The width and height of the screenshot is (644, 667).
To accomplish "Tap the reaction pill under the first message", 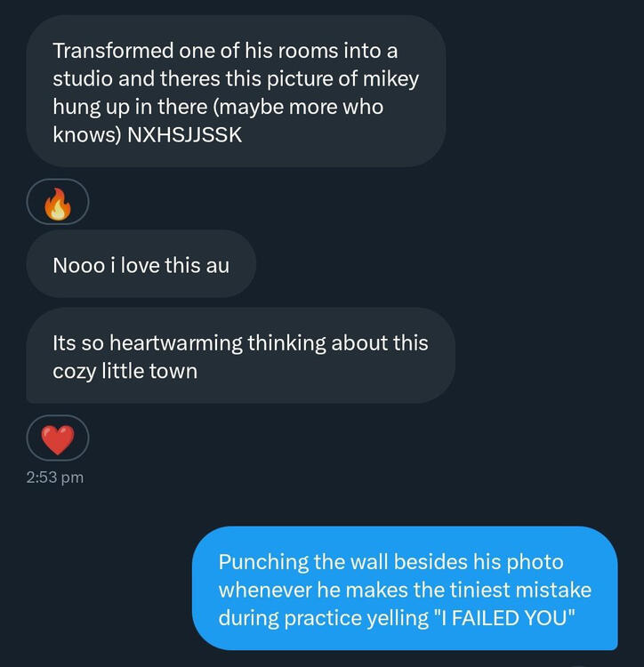I will coord(58,203).
